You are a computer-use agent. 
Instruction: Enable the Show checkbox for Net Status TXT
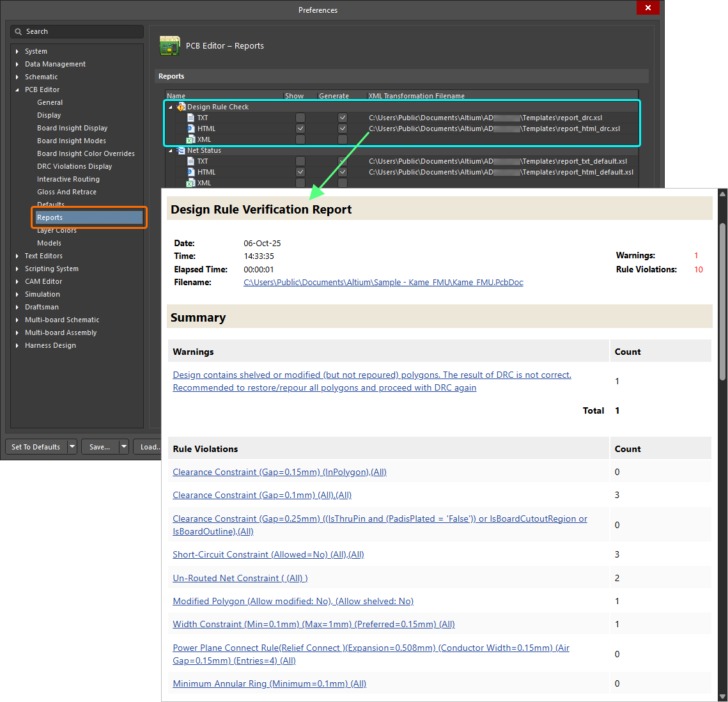pos(299,161)
